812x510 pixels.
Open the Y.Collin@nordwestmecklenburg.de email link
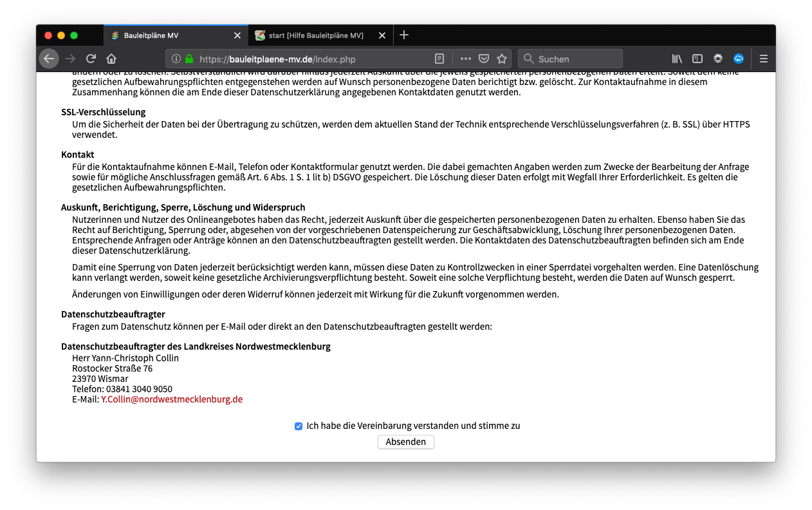[x=172, y=399]
